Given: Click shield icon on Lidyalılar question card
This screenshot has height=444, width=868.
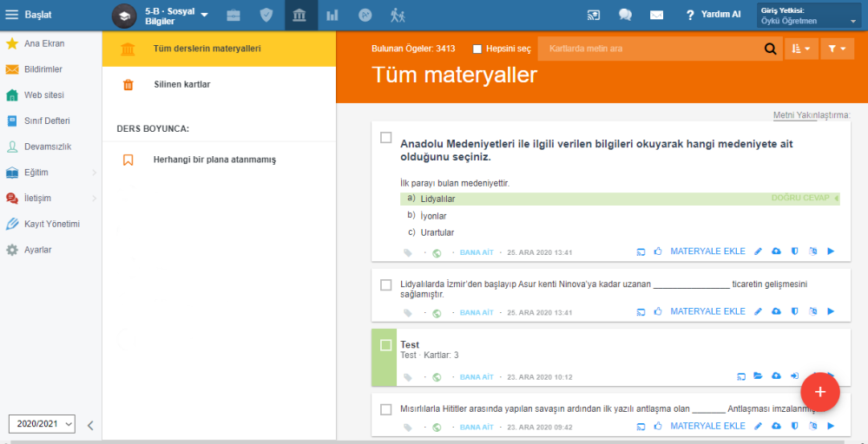Looking at the screenshot, I should pyautogui.click(x=794, y=251).
